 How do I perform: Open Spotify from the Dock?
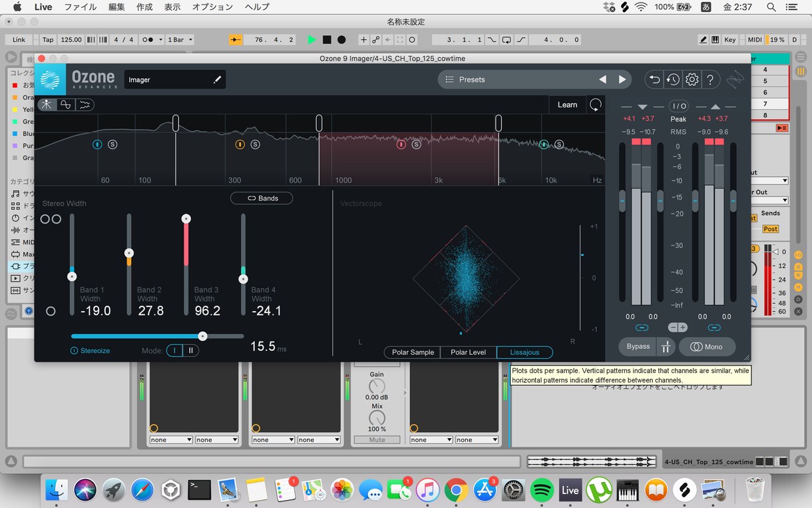542,491
